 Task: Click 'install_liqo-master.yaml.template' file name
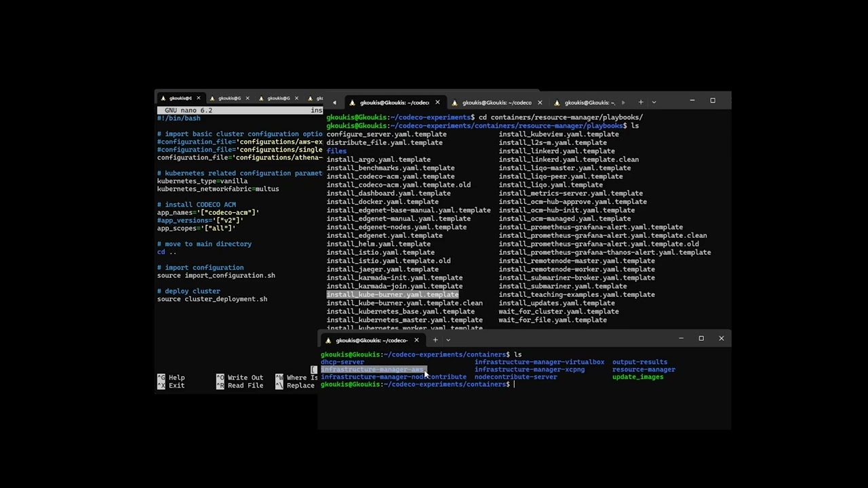click(x=565, y=168)
